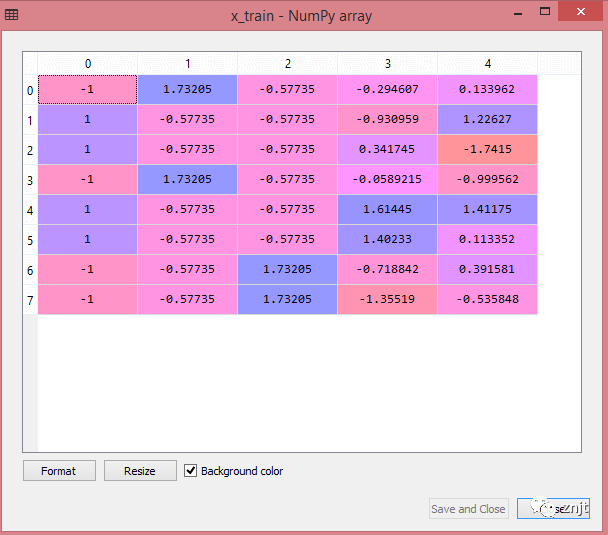
Task: Close the window with the red X
Action: (x=580, y=12)
